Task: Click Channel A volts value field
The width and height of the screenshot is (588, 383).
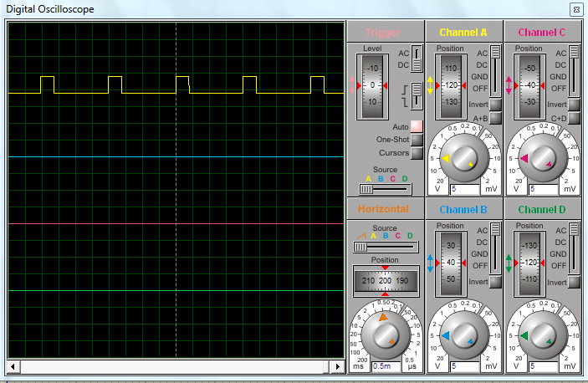Action: pos(465,189)
